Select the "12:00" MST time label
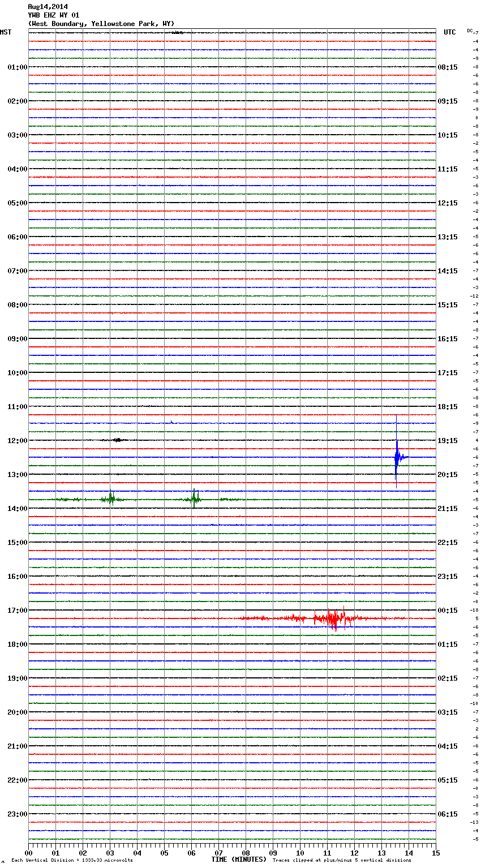This screenshot has height=868, width=481. click(x=17, y=441)
